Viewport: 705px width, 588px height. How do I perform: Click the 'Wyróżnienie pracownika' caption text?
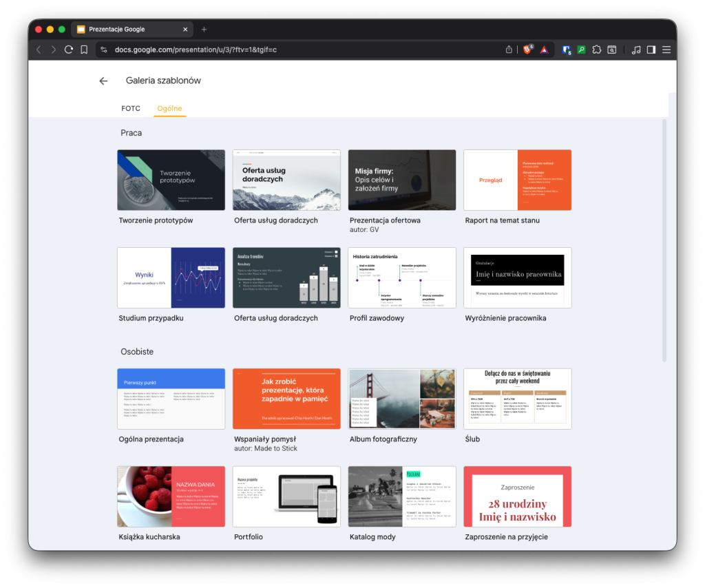(x=505, y=318)
